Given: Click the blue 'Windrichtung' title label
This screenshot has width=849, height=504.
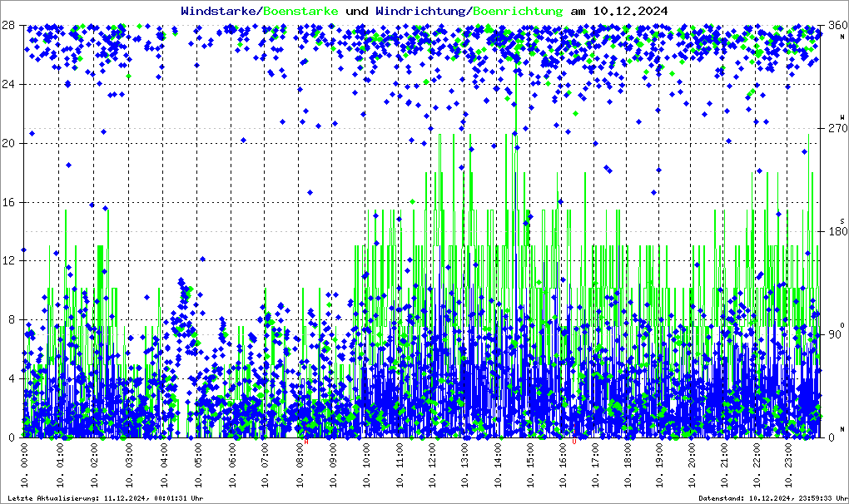Looking at the screenshot, I should click(422, 12).
